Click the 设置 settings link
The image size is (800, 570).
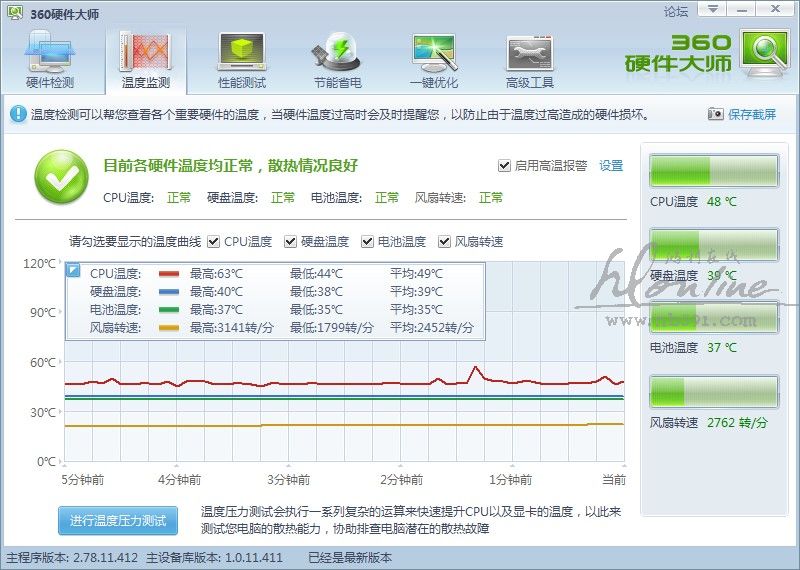coord(611,166)
